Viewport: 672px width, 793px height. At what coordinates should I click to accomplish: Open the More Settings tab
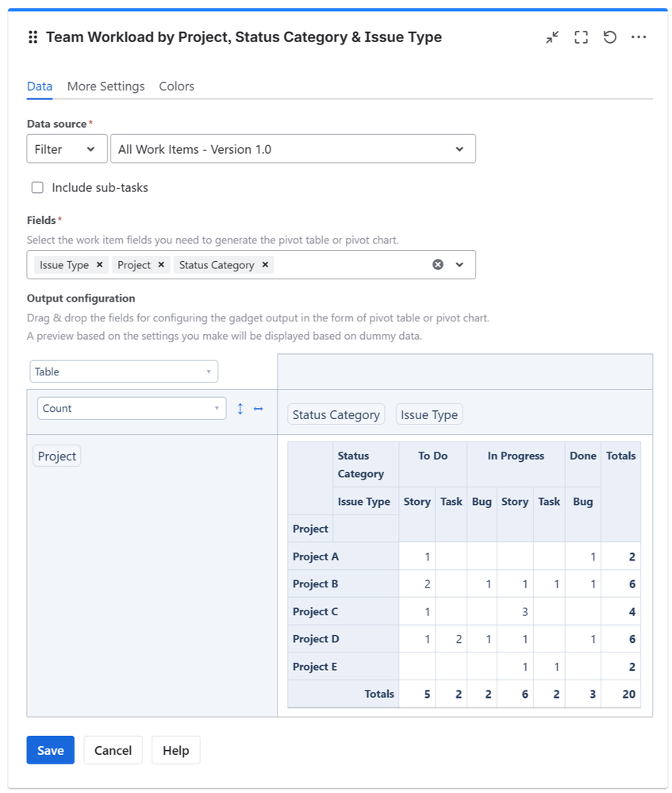pos(106,86)
